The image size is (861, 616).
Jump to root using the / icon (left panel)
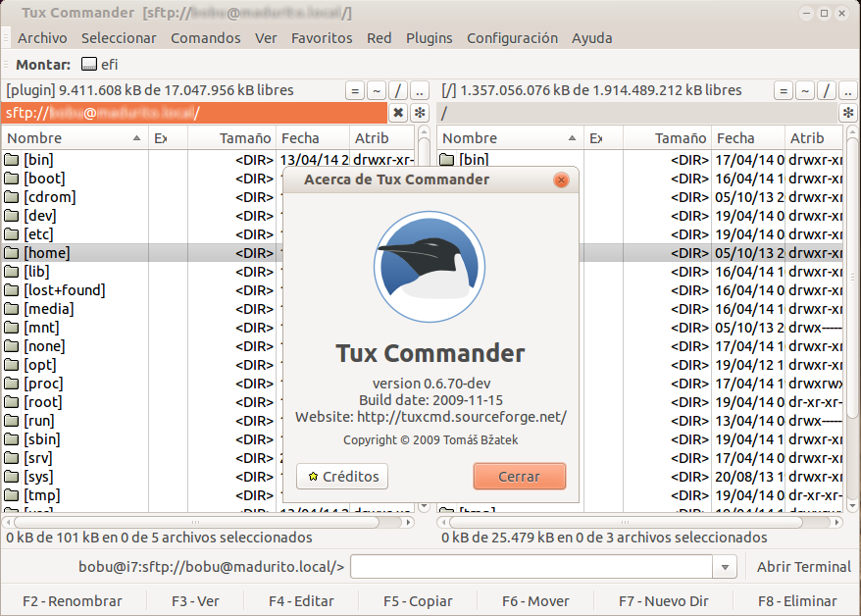398,89
